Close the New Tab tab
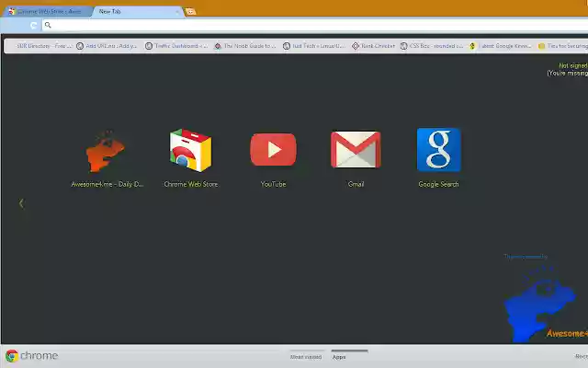Viewport: 588px width, 368px height. (177, 12)
